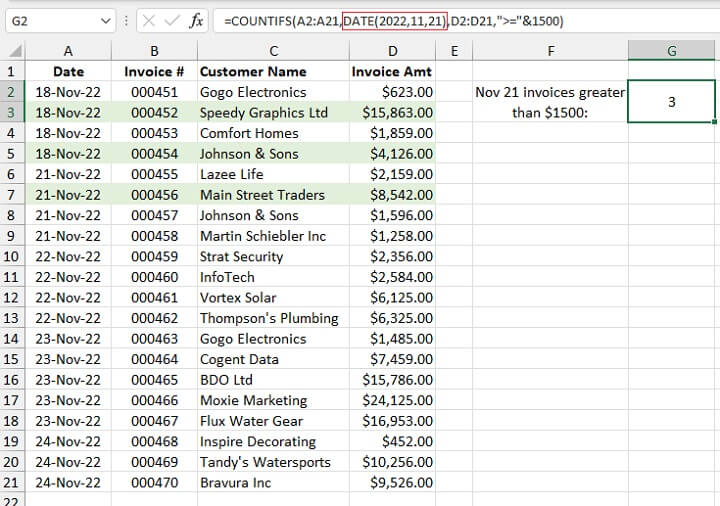This screenshot has width=720, height=506.
Task: Click inside the Name Box showing G2
Action: click(50, 21)
